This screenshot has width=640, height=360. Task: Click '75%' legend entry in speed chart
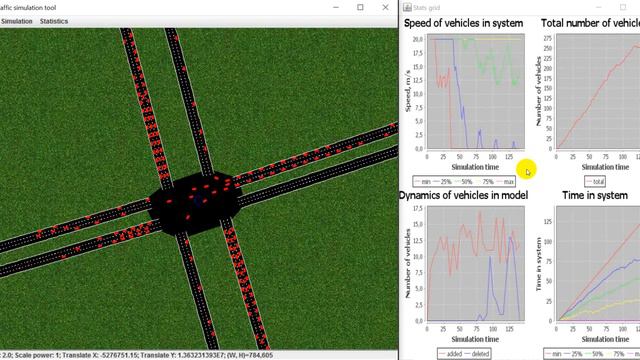(x=484, y=182)
